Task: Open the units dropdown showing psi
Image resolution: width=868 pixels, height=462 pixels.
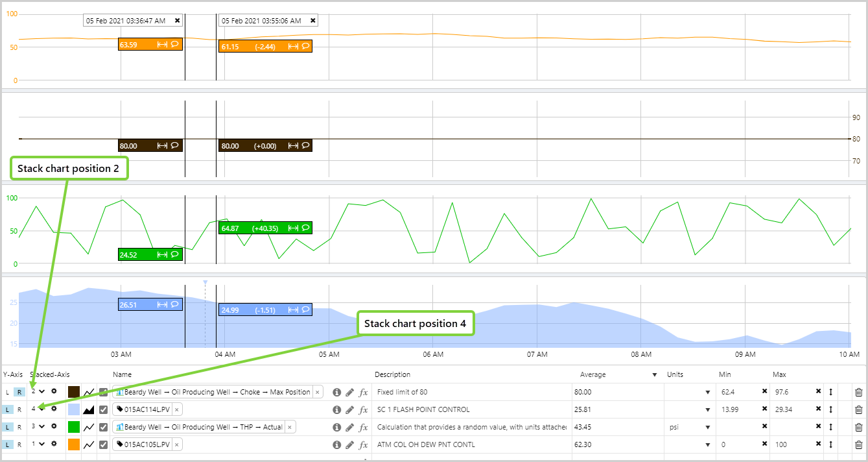Action: point(707,428)
